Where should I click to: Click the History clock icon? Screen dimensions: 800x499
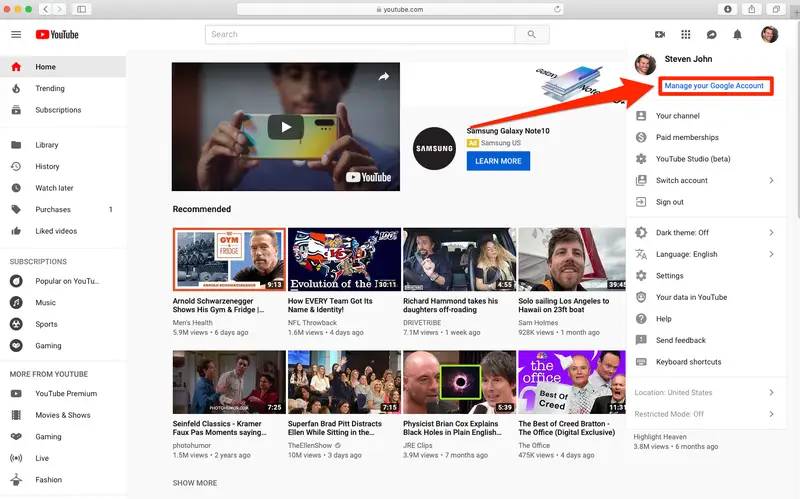(x=16, y=166)
